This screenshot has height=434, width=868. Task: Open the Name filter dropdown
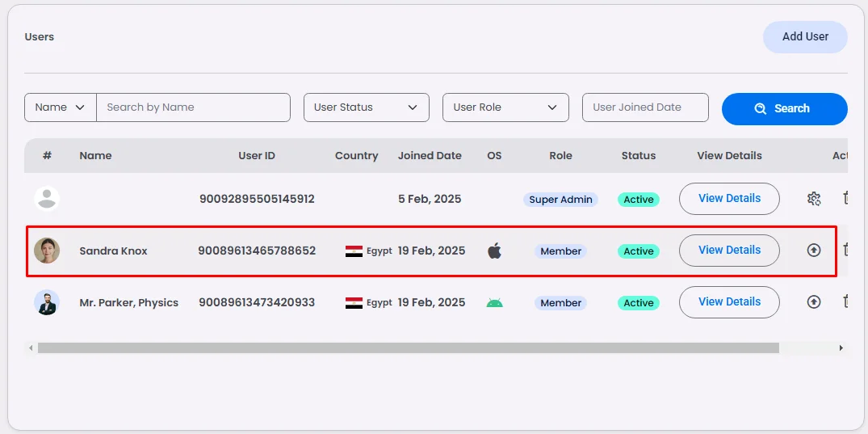pyautogui.click(x=61, y=107)
